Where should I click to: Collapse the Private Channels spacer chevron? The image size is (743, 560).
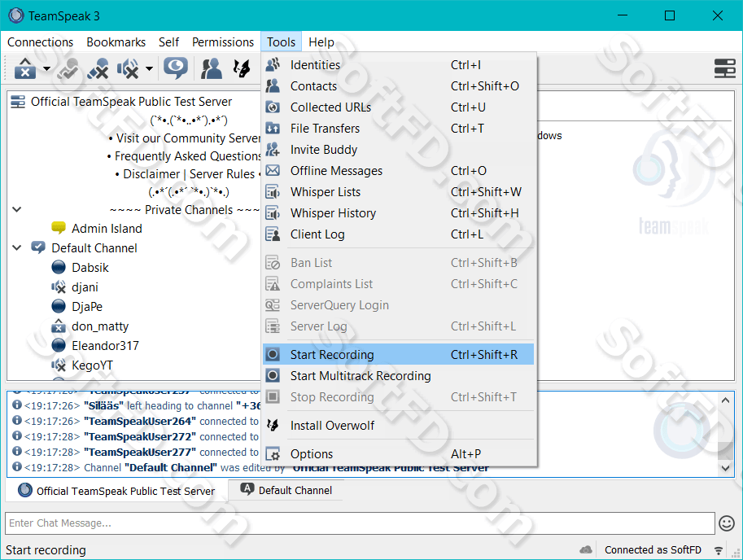tap(17, 209)
